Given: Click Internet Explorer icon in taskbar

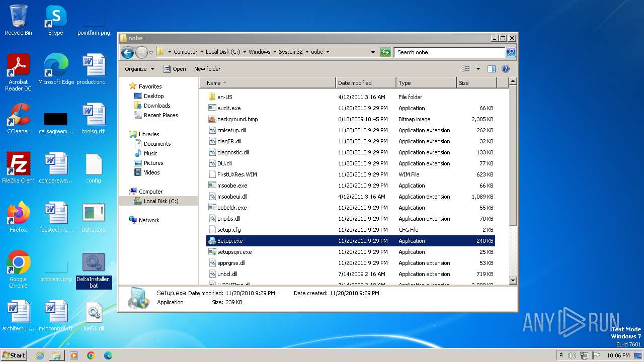Looking at the screenshot, I should pos(40,355).
